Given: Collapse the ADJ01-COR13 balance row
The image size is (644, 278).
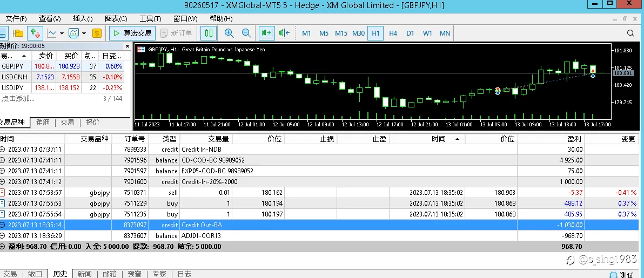Looking at the screenshot, I should [3, 235].
